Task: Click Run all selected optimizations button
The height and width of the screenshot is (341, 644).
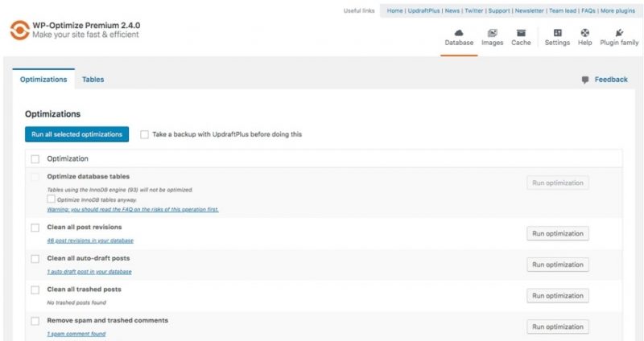Action: coord(76,134)
